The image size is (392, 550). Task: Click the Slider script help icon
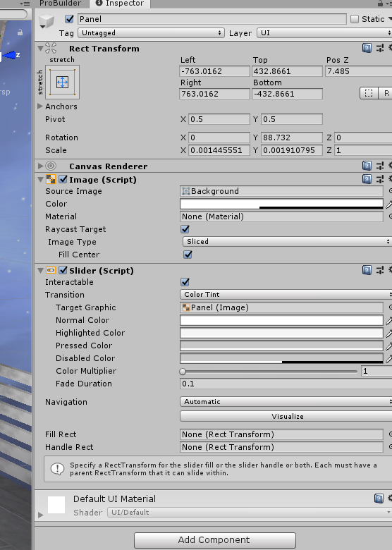click(367, 270)
